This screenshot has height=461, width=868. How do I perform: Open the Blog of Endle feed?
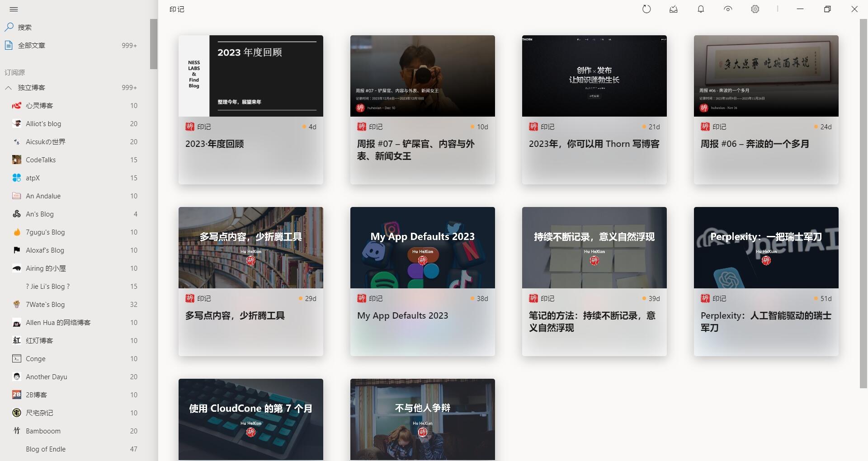[x=75, y=449]
